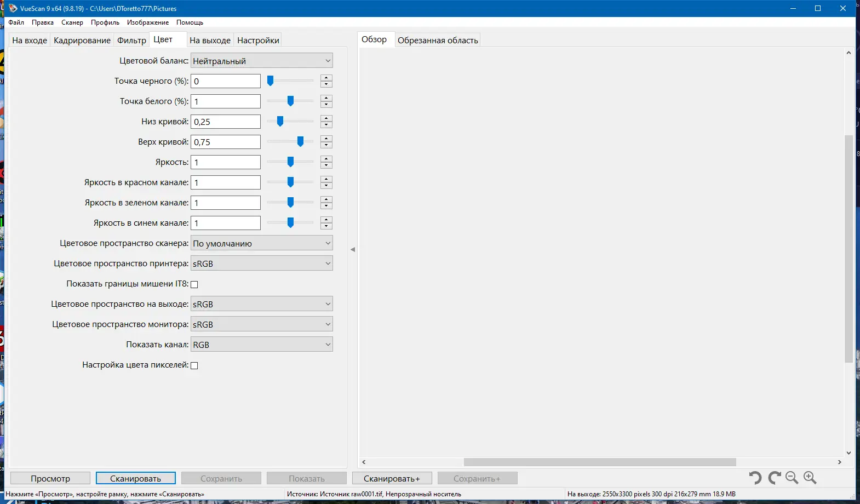This screenshot has height=504, width=860.
Task: Increase 'Яркость' with the up stepper arrow
Action: click(x=326, y=159)
